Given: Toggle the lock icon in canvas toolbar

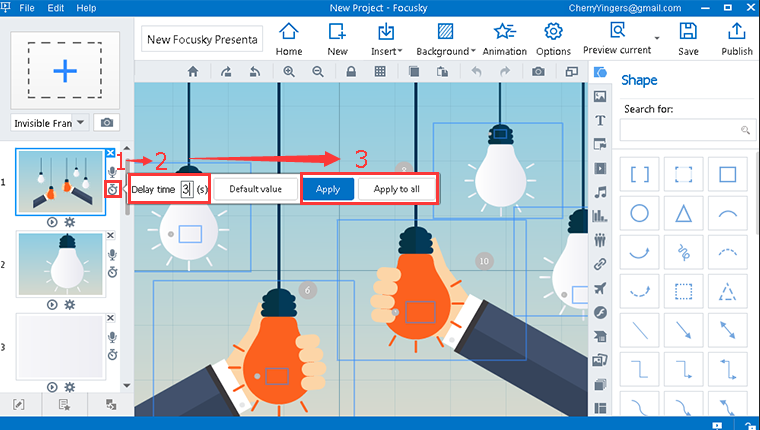Looking at the screenshot, I should tap(351, 72).
